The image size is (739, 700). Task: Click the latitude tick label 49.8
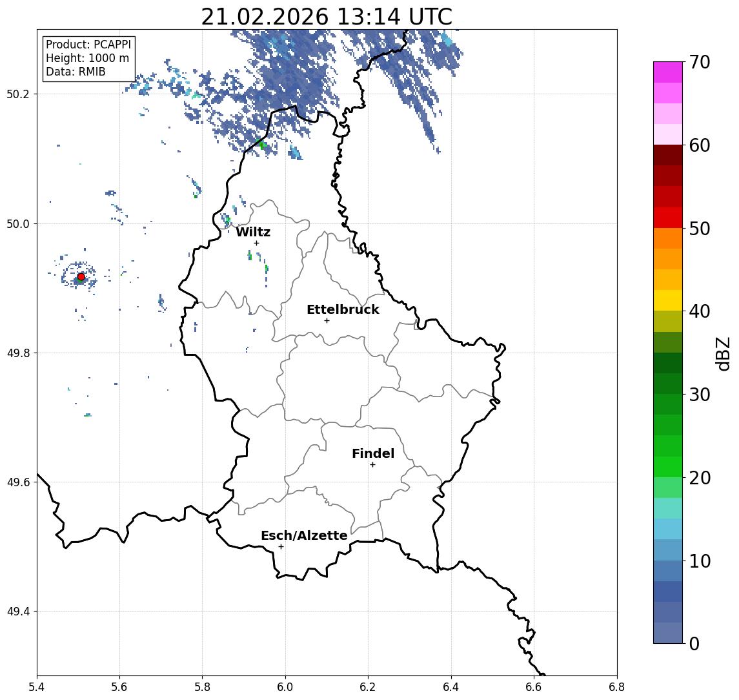pyautogui.click(x=18, y=353)
